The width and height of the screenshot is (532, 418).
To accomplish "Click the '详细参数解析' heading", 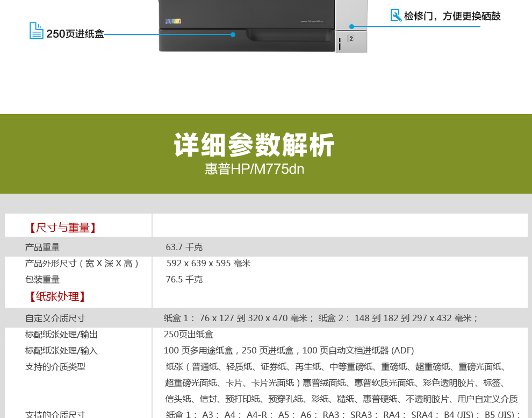I will pyautogui.click(x=254, y=145).
